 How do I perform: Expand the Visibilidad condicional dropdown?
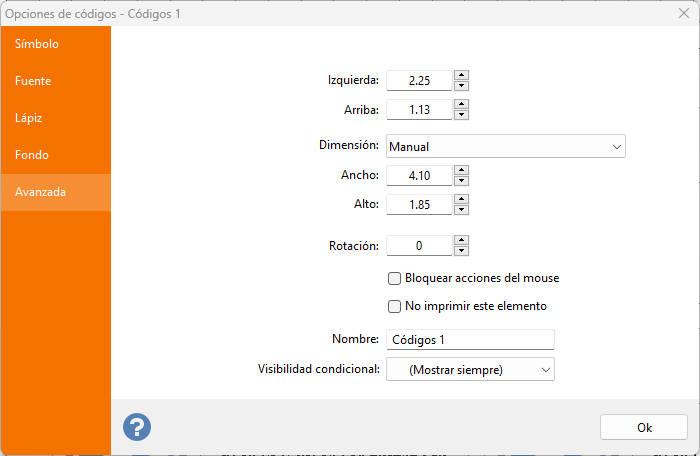point(470,370)
